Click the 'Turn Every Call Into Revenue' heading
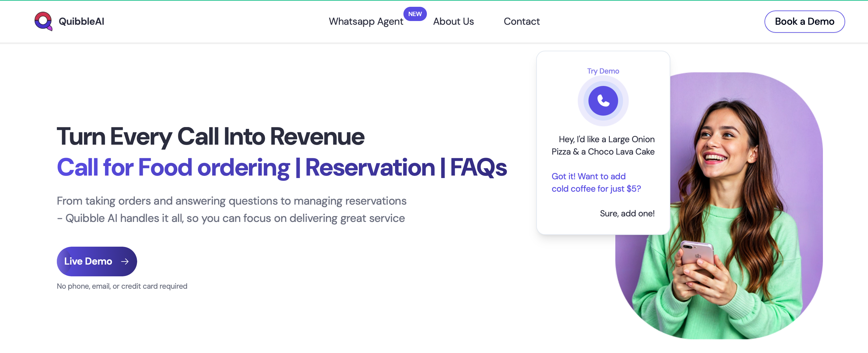The image size is (868, 353). (210, 137)
